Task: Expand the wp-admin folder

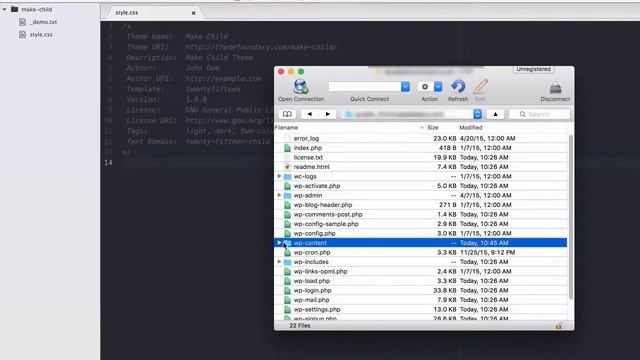Action: click(x=279, y=195)
